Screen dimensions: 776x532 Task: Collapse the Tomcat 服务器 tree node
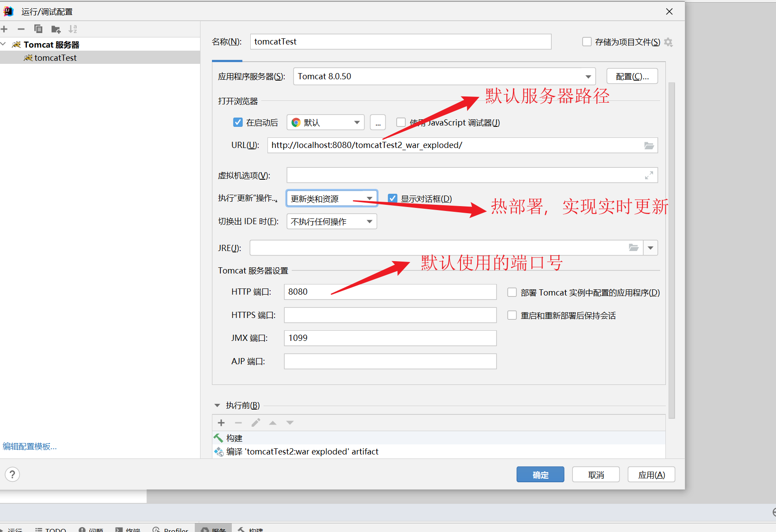[x=4, y=44]
